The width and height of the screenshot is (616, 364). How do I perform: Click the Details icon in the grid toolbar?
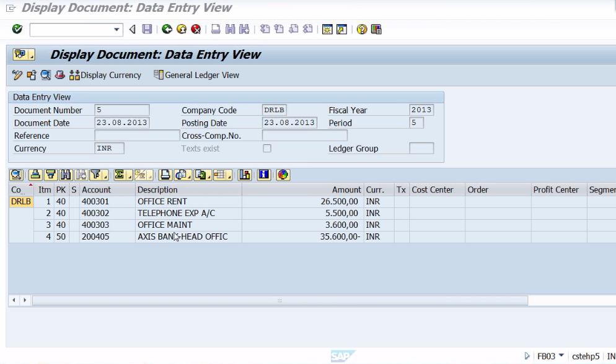17,175
